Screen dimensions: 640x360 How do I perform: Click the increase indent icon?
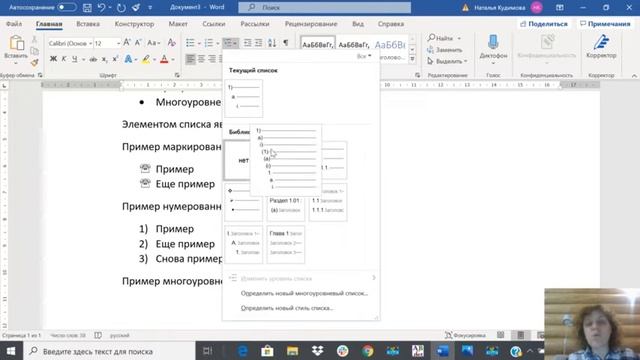(x=258, y=43)
